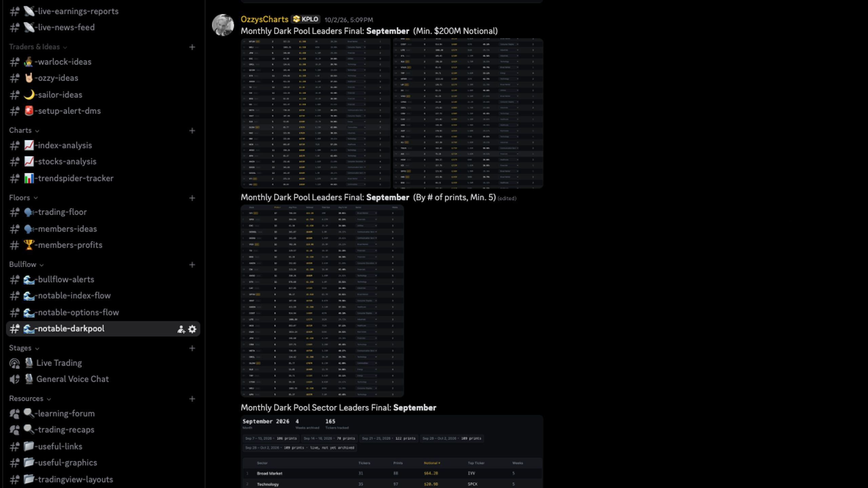868x488 pixels.
Task: Open the sailor-ideas channel
Action: point(103,95)
